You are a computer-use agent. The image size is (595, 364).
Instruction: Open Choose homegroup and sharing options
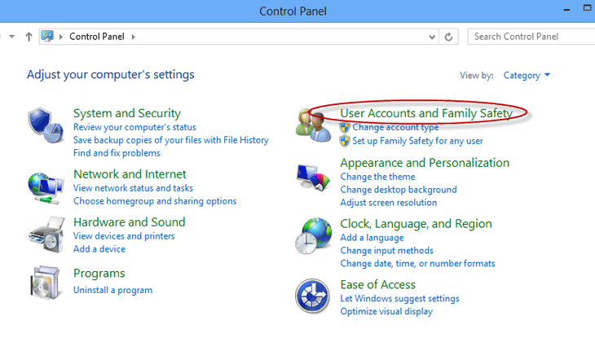coord(155,201)
